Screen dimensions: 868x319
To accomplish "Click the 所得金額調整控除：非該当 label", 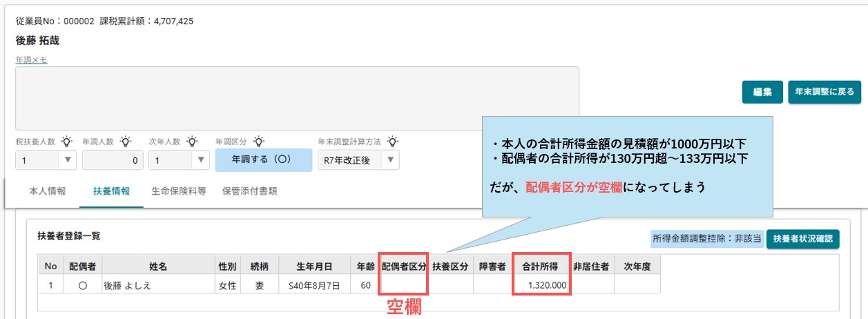I will point(707,239).
